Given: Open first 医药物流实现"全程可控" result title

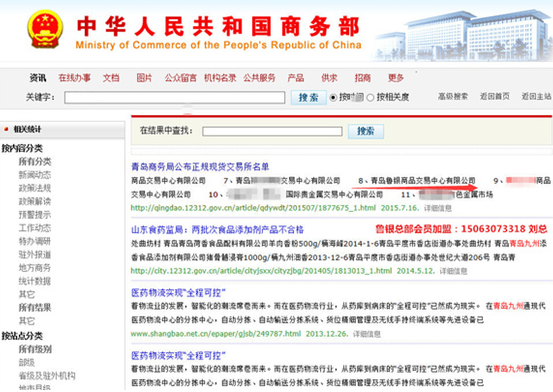Looking at the screenshot, I should click(178, 293).
